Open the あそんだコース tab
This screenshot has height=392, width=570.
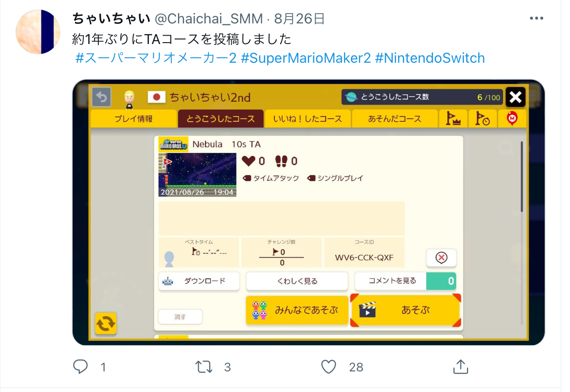tap(395, 119)
